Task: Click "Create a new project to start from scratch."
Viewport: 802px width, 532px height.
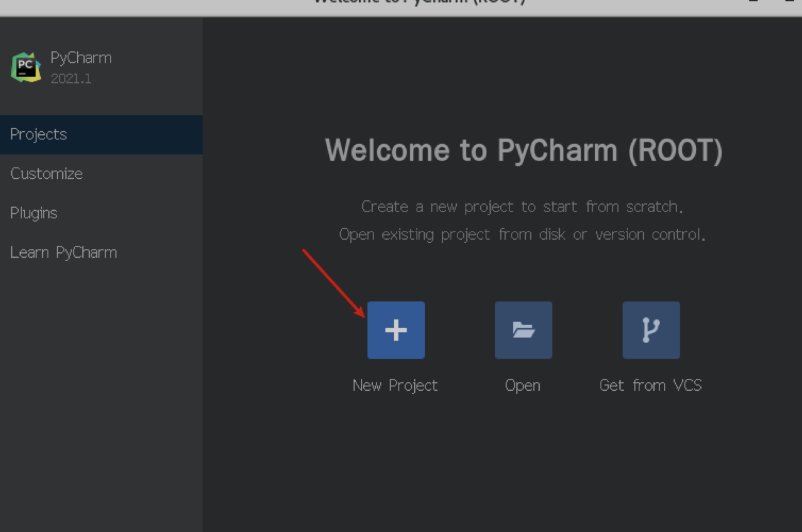Action: click(x=523, y=206)
